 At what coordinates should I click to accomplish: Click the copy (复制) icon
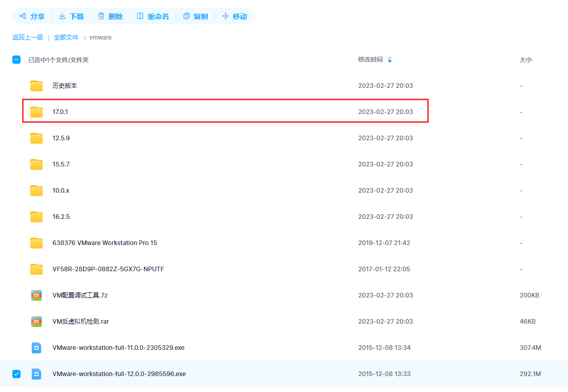tap(186, 16)
